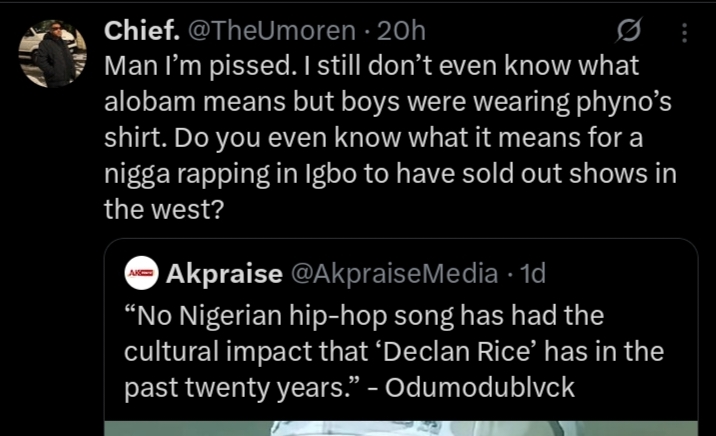The image size is (716, 436).
Task: Click the Grok circle-slash icon
Action: click(629, 33)
